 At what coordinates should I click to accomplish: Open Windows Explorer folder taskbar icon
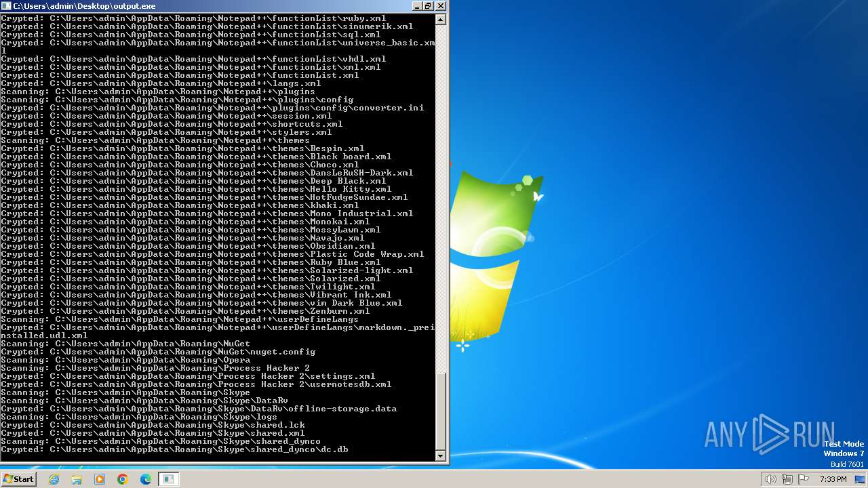tap(77, 479)
